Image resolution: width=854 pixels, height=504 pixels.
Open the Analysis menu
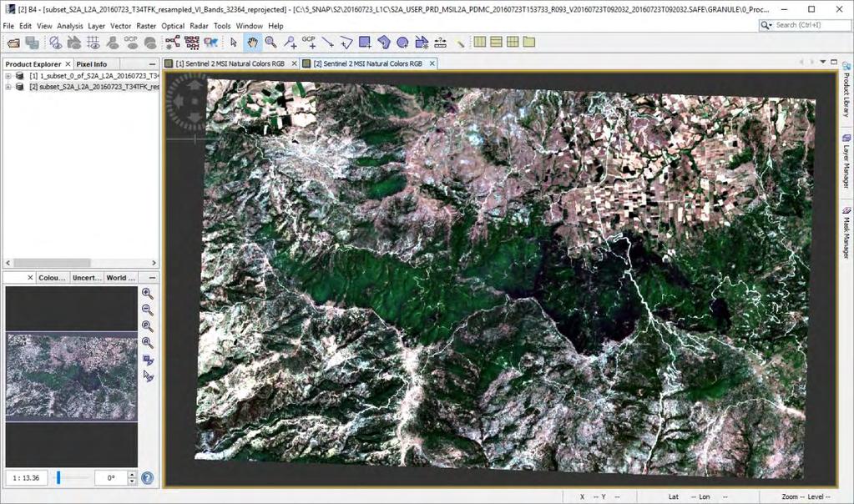click(70, 26)
